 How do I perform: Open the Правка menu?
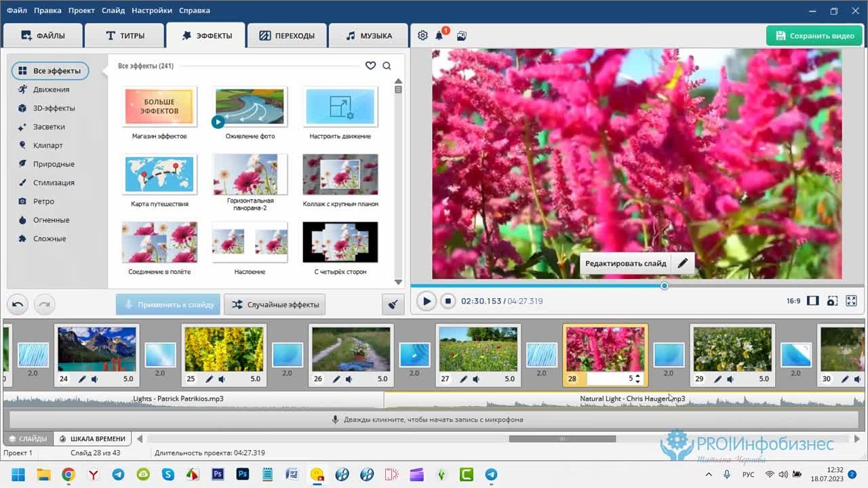click(x=47, y=11)
